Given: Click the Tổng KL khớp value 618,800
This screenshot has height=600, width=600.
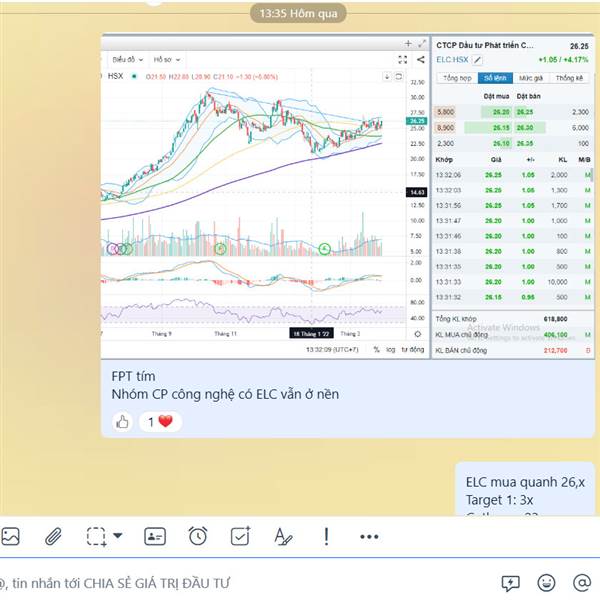Looking at the screenshot, I should (x=555, y=319).
